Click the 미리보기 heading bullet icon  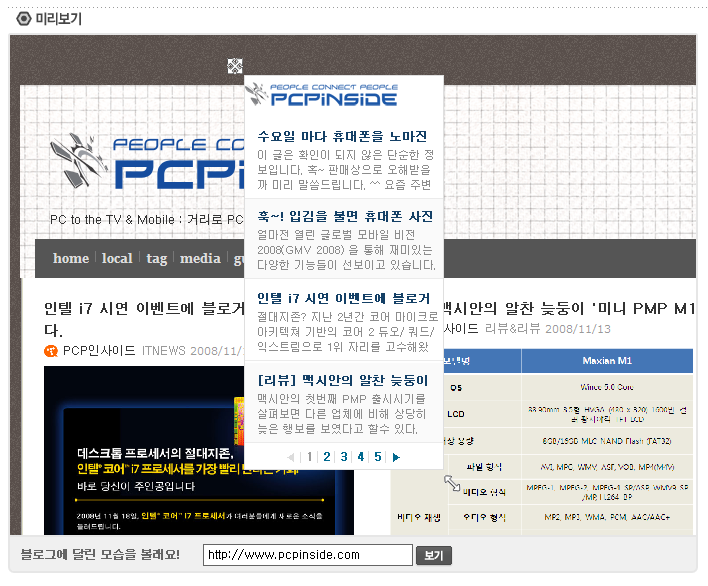point(23,19)
